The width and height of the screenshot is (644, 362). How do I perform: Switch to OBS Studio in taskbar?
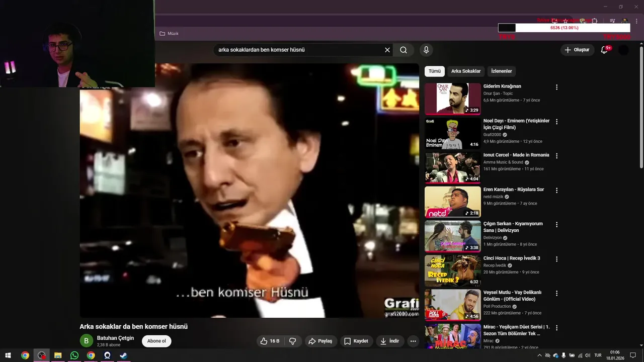42,355
